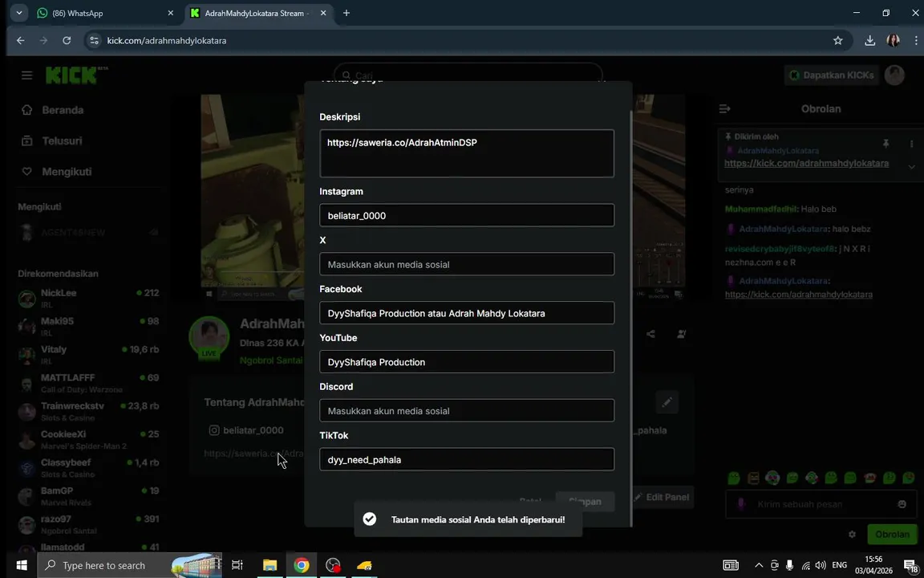Open the tab search dropdown arrow
This screenshot has width=924, height=578.
pos(19,13)
